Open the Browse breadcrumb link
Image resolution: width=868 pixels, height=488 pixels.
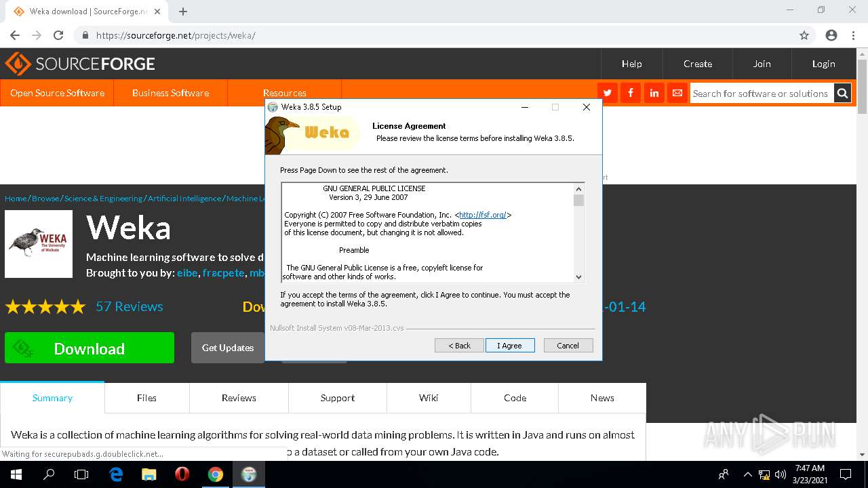(45, 199)
